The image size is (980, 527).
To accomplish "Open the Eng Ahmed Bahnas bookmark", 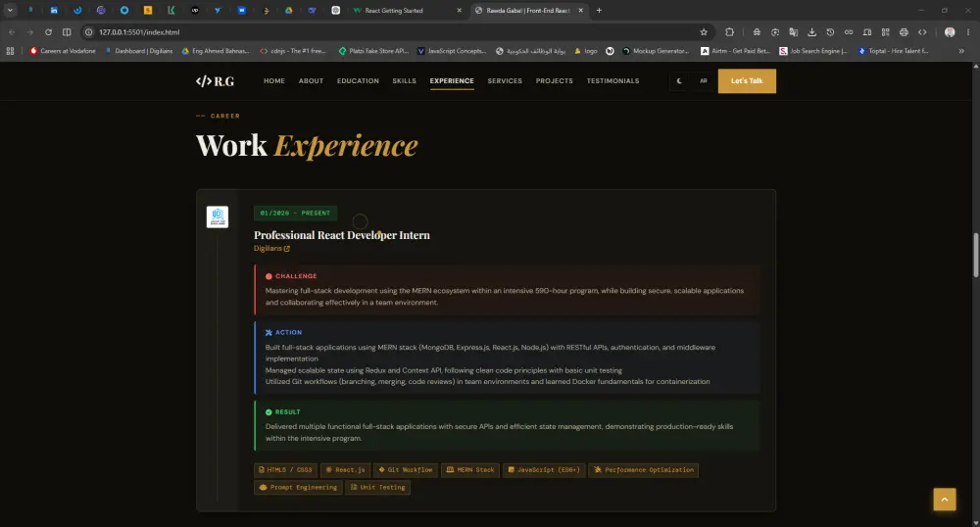I will (x=216, y=51).
